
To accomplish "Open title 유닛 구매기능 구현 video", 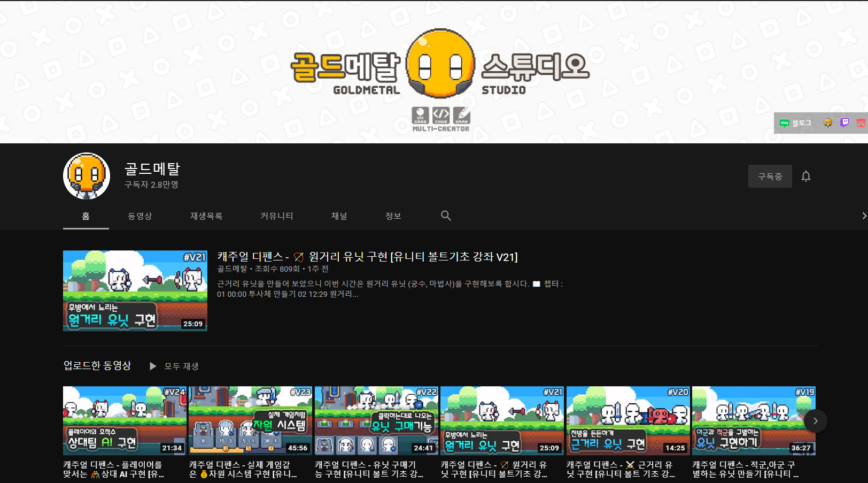I will (369, 469).
